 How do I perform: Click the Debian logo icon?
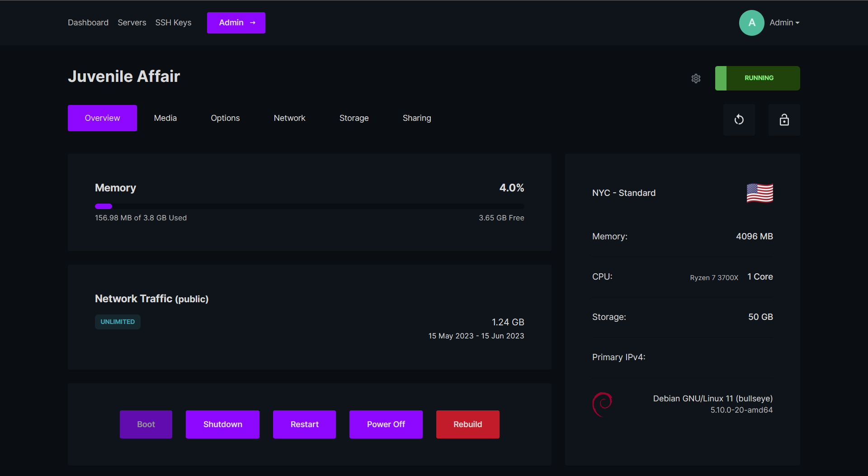(x=602, y=404)
